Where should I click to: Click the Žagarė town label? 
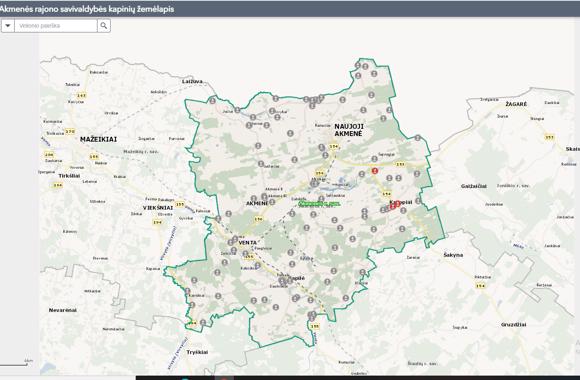(x=516, y=104)
